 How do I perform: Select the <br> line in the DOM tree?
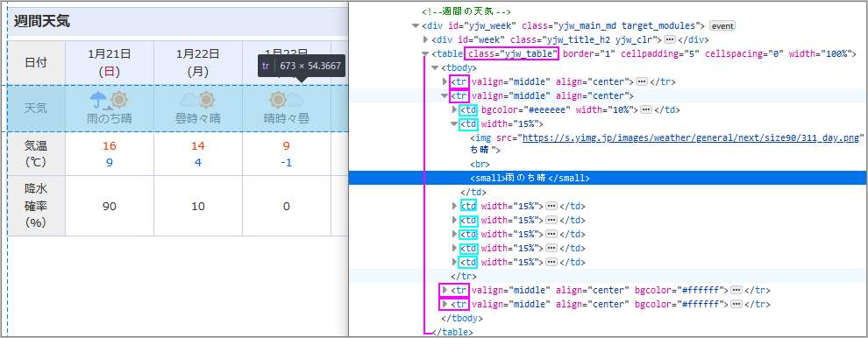[480, 165]
